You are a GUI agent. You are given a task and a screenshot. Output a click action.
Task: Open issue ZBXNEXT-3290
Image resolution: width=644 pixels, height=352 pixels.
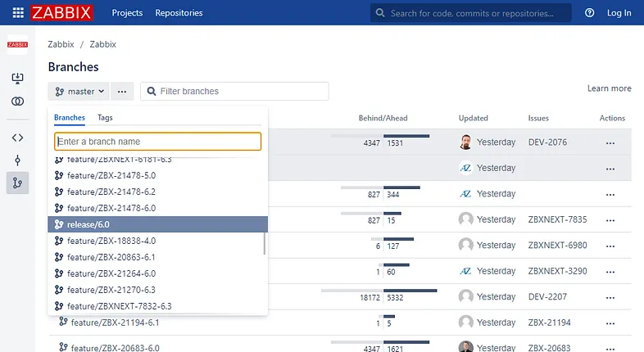point(557,271)
